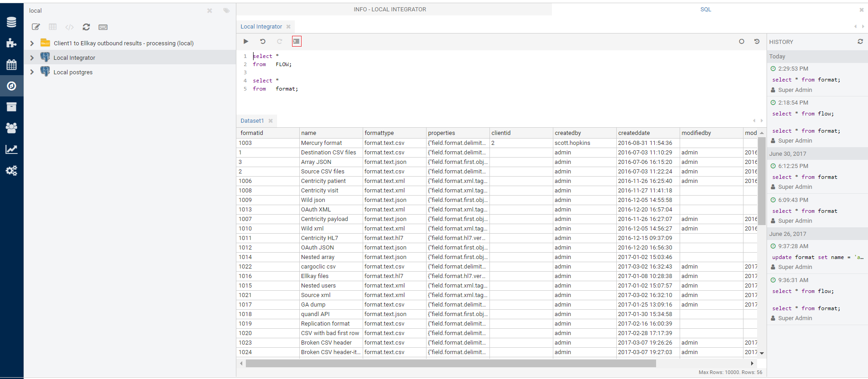This screenshot has height=379, width=868.
Task: Sort by the formattype column header
Action: pos(394,133)
